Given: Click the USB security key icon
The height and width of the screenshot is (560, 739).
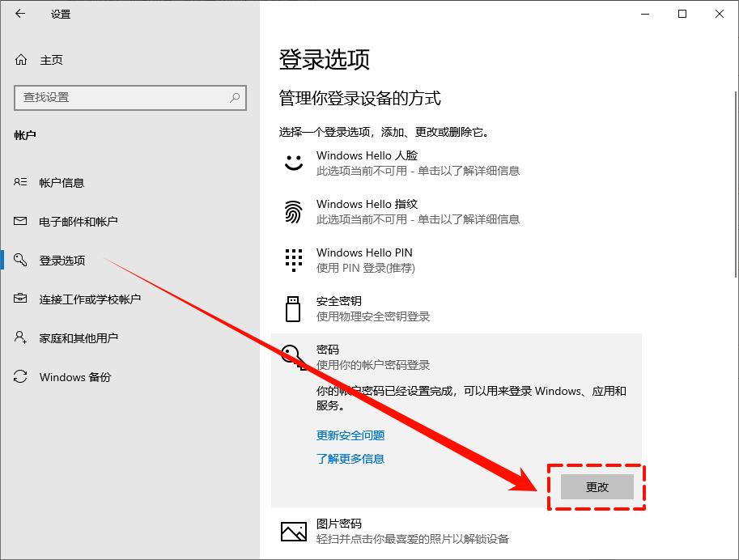Looking at the screenshot, I should click(293, 309).
